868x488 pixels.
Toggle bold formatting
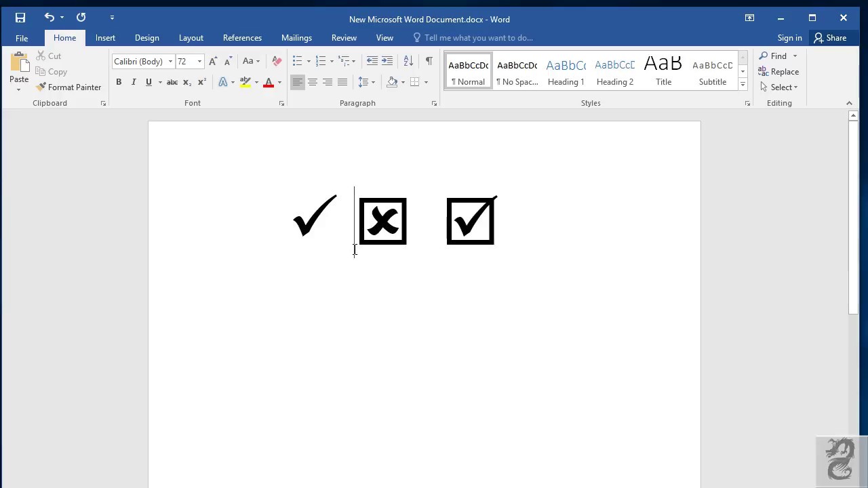[x=119, y=82]
